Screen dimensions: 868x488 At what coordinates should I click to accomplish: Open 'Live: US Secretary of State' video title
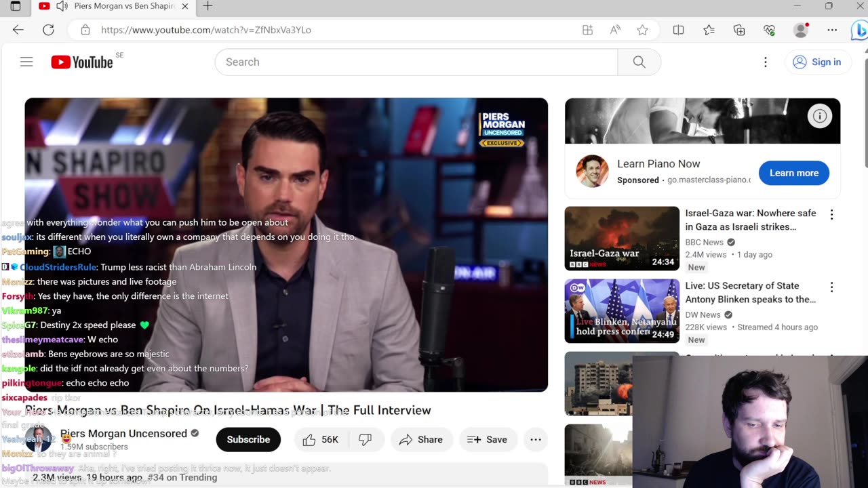(x=751, y=292)
